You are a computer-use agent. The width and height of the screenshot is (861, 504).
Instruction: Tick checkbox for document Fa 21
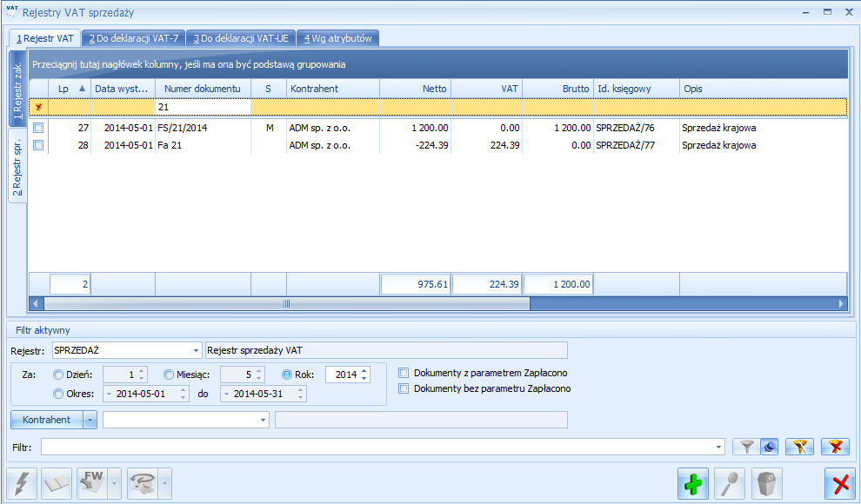(38, 145)
